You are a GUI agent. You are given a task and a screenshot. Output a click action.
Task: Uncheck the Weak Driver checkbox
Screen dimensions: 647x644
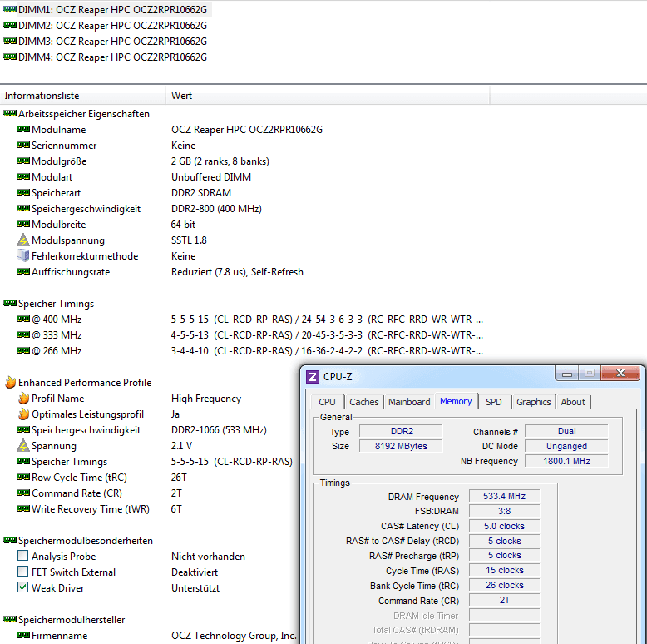23,587
